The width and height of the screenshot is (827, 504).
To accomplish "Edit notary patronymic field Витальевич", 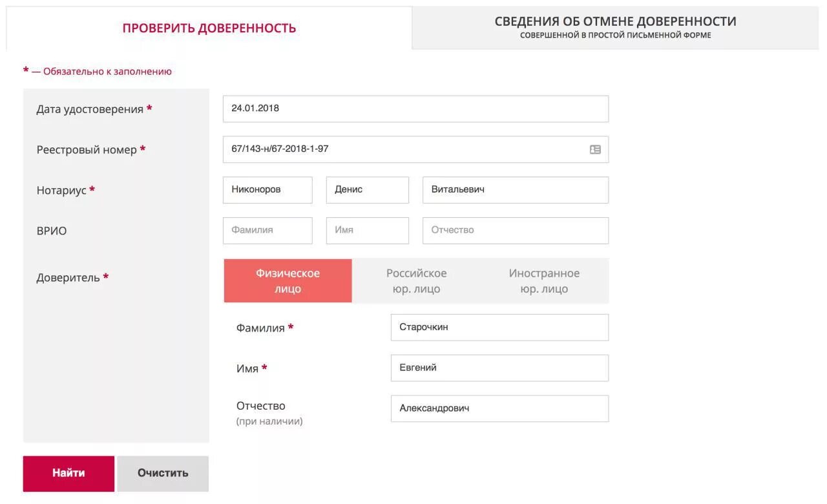I will (515, 190).
